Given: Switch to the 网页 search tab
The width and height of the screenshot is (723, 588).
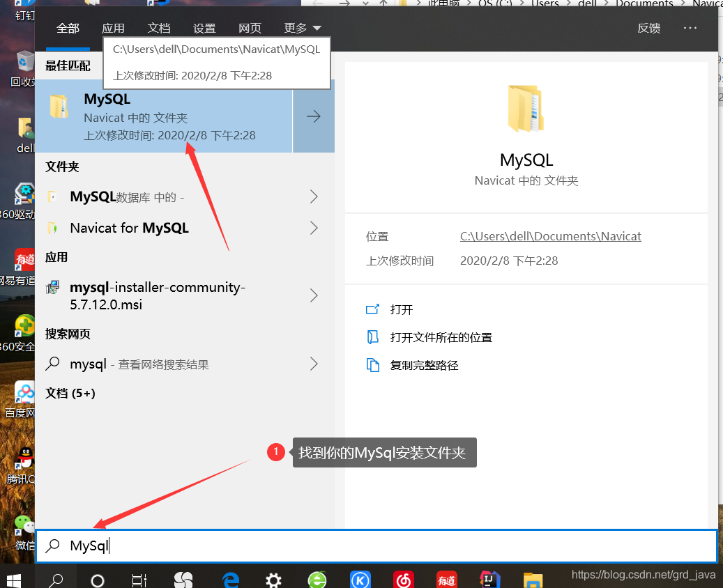Looking at the screenshot, I should pyautogui.click(x=250, y=29).
